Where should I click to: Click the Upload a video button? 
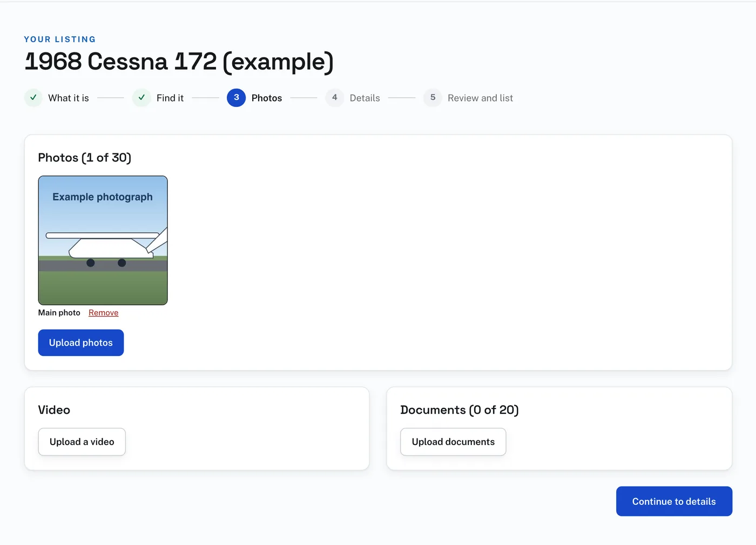pyautogui.click(x=82, y=442)
